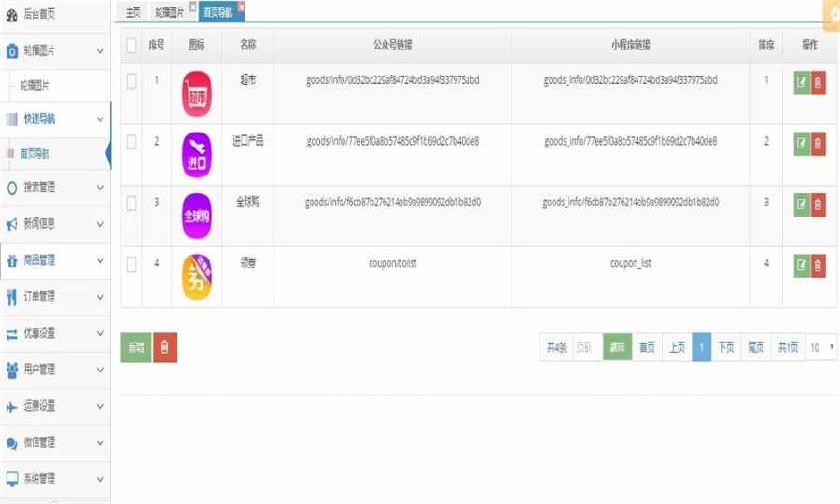This screenshot has width=840, height=504.
Task: Toggle the select-all checkbox in table header
Action: tap(132, 46)
